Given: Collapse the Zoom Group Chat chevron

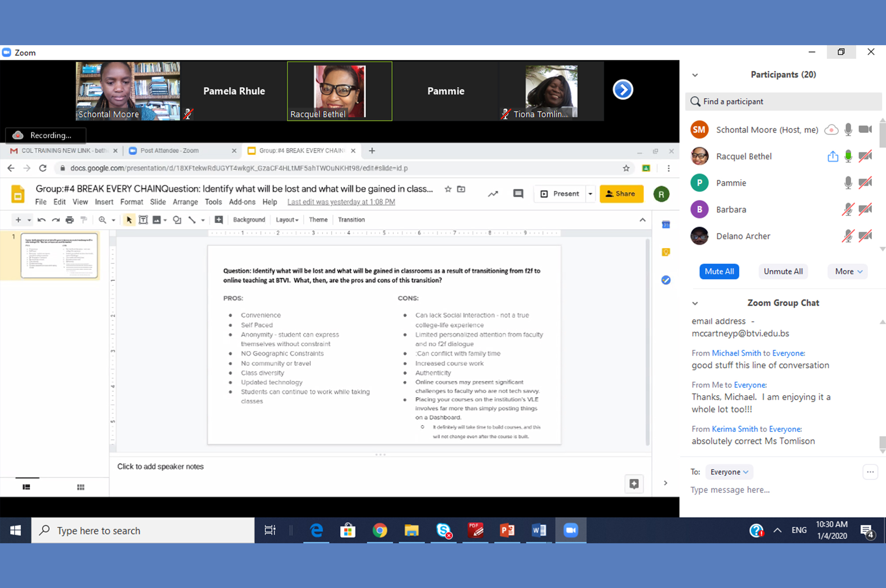Looking at the screenshot, I should 695,304.
